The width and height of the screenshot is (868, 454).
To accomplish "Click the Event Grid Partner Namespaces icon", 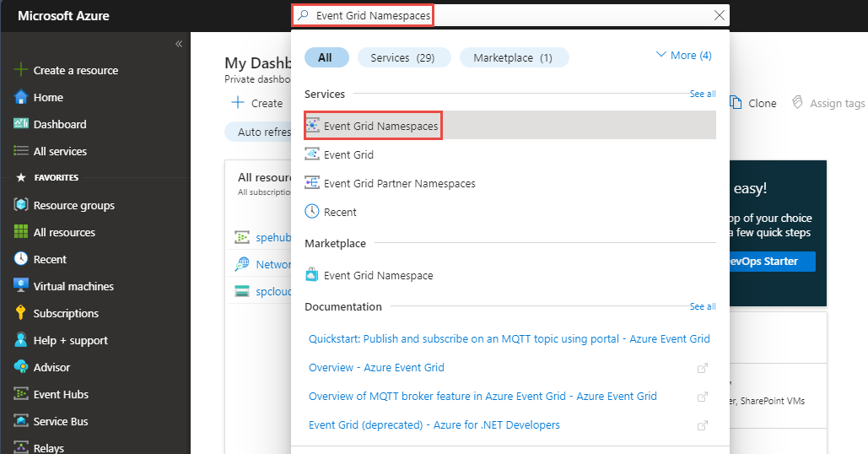I will [x=312, y=183].
